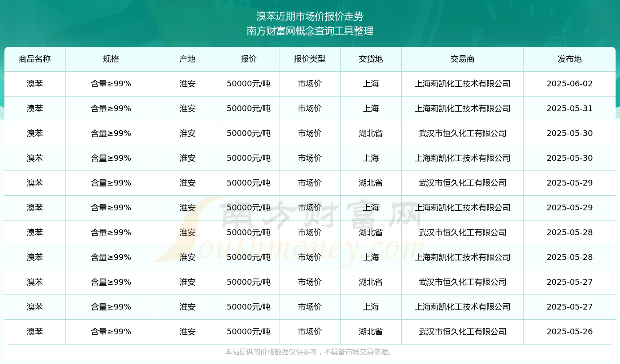This screenshot has width=620, height=364.
Task: Click 2025-05-28 in the 上海莉凯化工 row
Action: pyautogui.click(x=570, y=257)
